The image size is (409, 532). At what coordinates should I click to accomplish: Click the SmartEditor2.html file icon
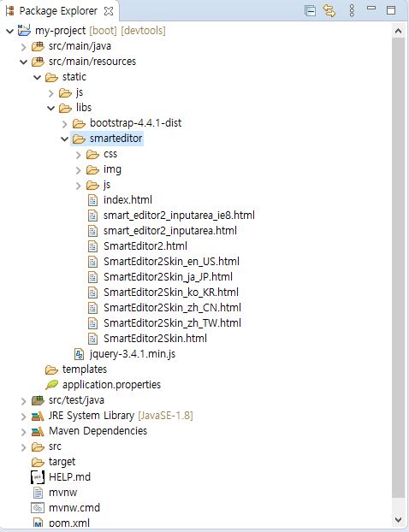[92, 246]
